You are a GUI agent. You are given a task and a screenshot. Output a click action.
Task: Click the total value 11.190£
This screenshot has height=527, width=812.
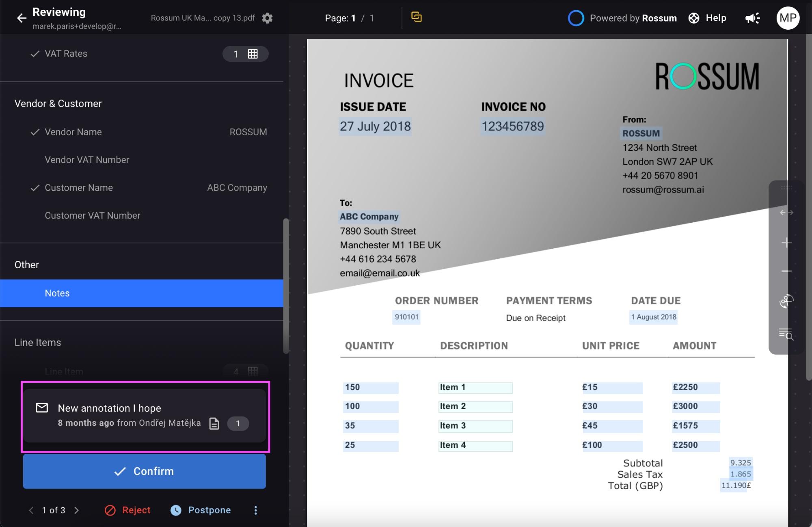click(x=736, y=486)
